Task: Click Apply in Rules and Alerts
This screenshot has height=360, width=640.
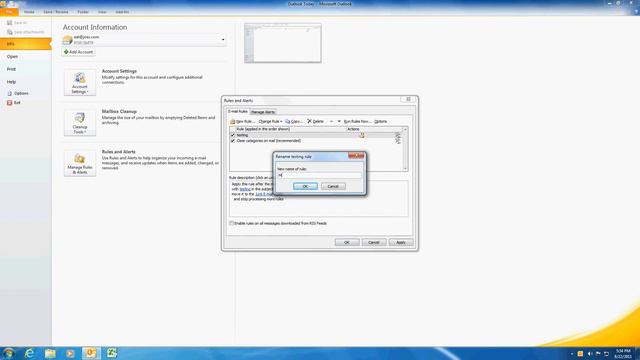Action: [401, 242]
